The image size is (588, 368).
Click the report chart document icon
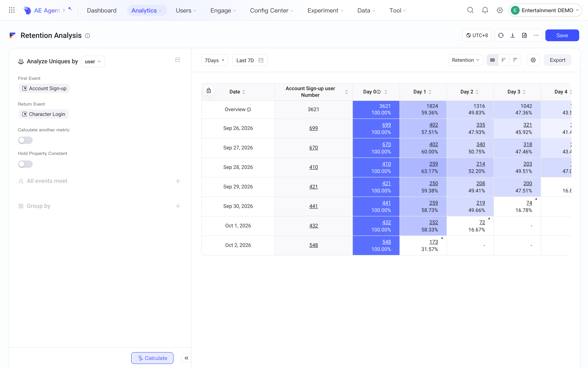[524, 36]
